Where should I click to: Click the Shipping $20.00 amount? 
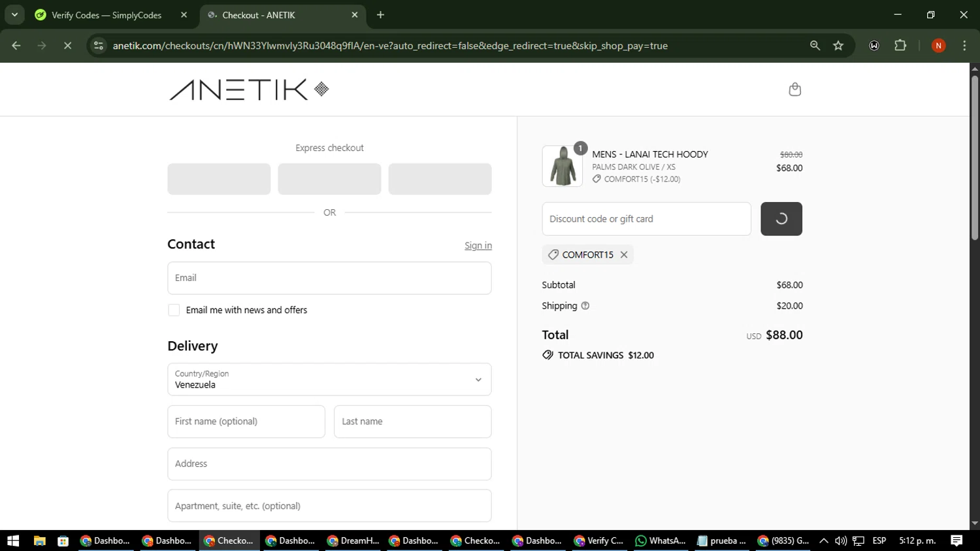[x=789, y=306]
